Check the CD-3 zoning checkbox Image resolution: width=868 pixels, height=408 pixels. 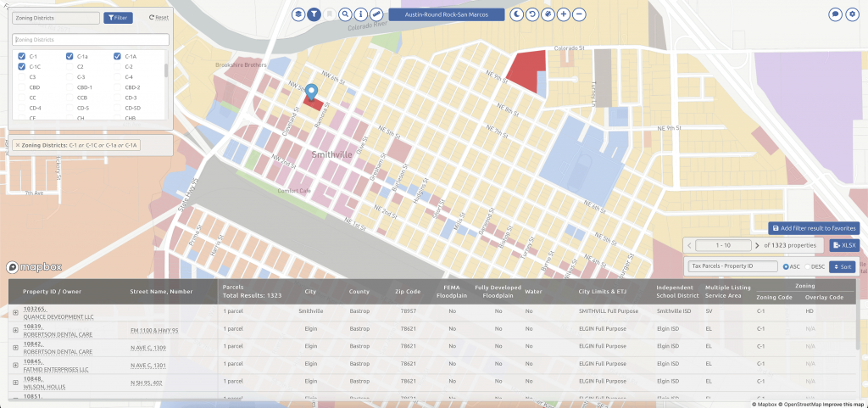117,98
